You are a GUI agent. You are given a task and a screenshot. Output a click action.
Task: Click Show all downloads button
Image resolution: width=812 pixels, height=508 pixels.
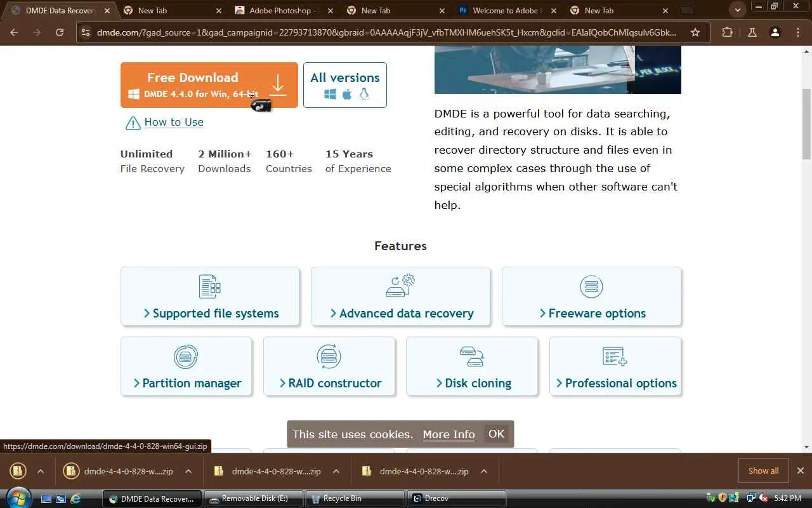[x=763, y=471]
